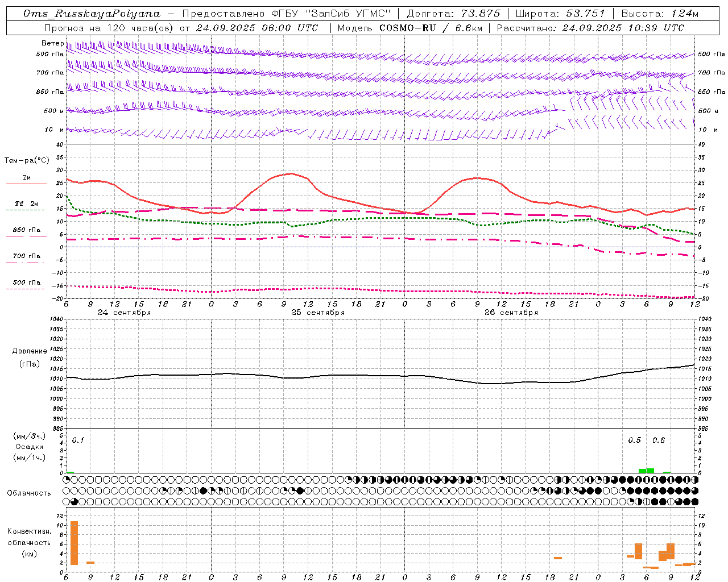Click the 0.5 precipitation value
Screen dimensions: 728x582
coord(634,440)
